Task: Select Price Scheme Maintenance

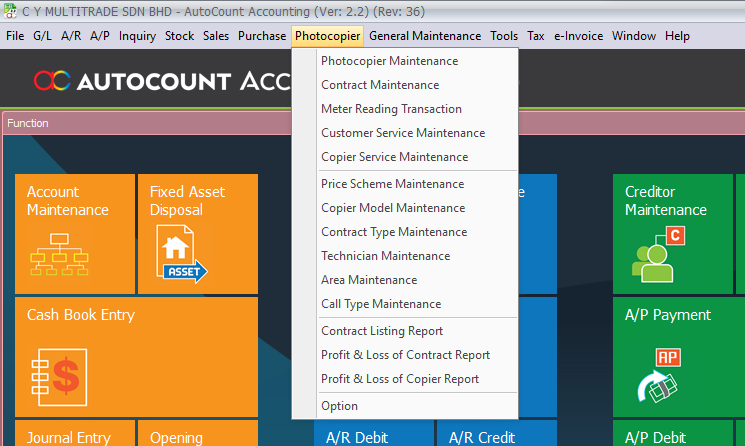Action: (405, 184)
